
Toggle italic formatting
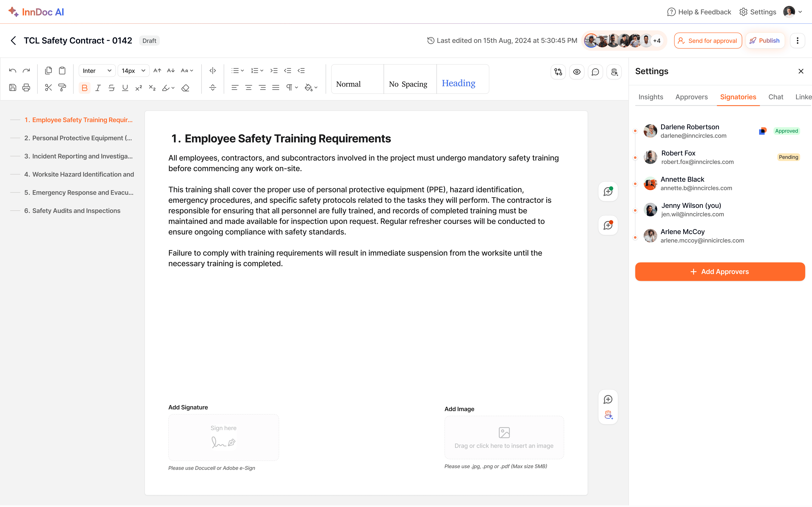coord(98,88)
